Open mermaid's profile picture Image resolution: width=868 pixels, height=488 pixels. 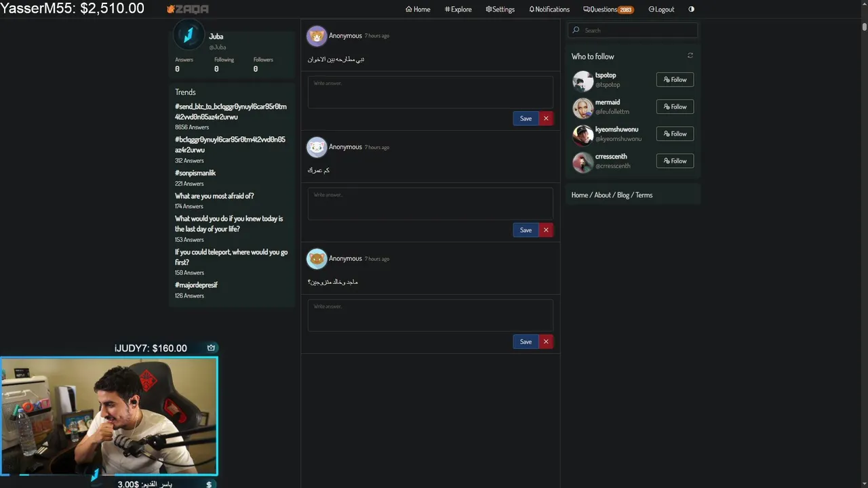(x=583, y=108)
